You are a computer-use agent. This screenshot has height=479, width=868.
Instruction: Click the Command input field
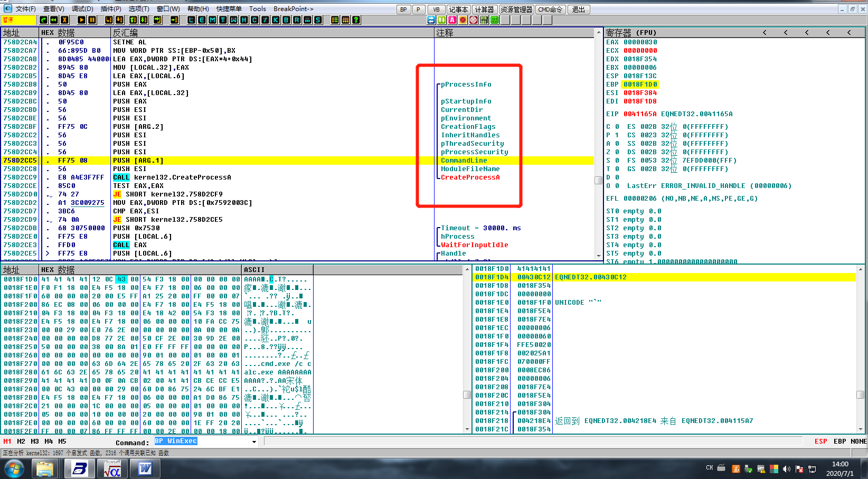click(x=206, y=442)
